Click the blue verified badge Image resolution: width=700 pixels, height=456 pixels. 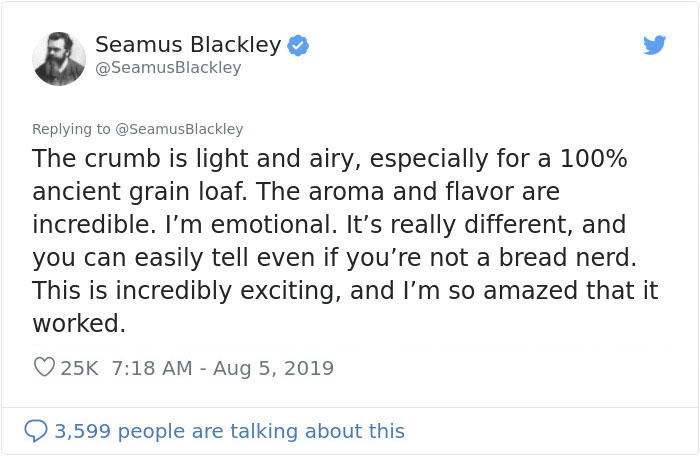[299, 45]
